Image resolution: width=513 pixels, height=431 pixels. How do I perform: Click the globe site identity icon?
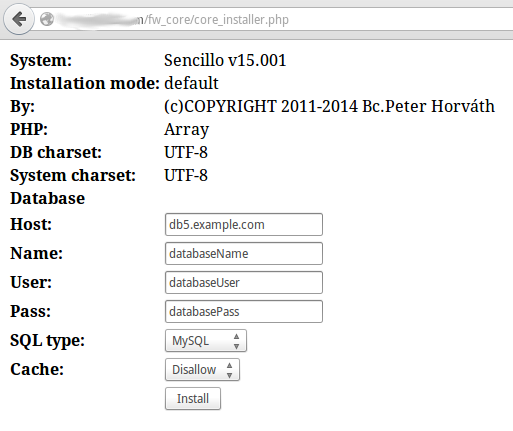tap(47, 19)
